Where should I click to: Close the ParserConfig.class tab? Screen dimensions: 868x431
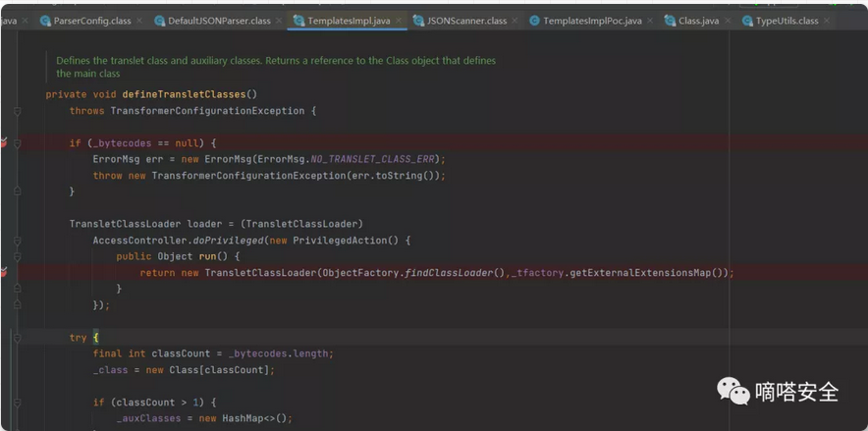point(139,21)
